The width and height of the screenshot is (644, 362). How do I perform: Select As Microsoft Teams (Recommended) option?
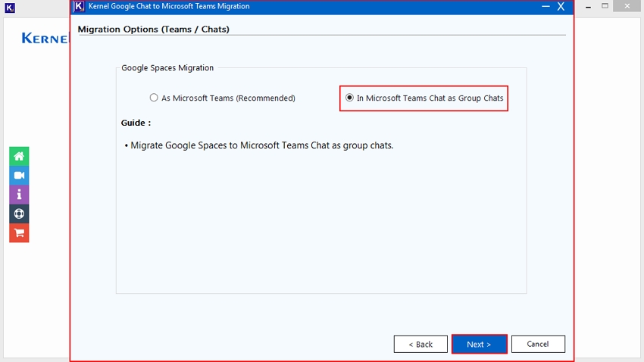[222, 98]
